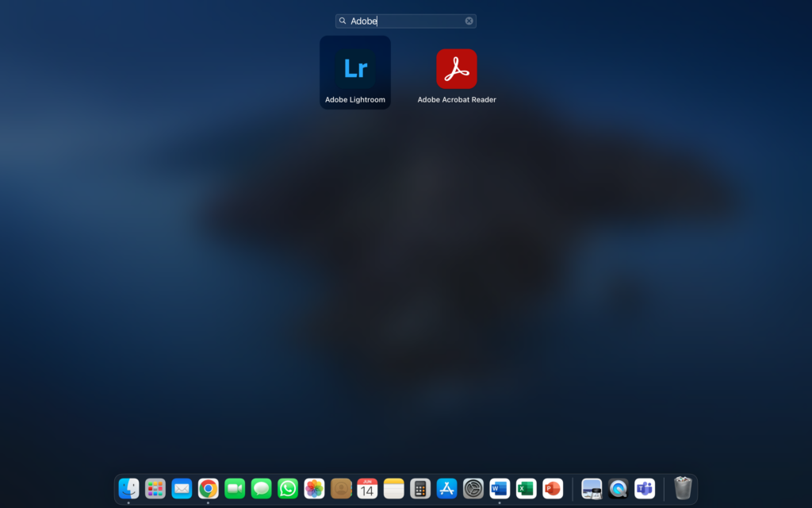This screenshot has width=812, height=508.
Task: Launch Microsoft Excel from dock
Action: pos(527,488)
